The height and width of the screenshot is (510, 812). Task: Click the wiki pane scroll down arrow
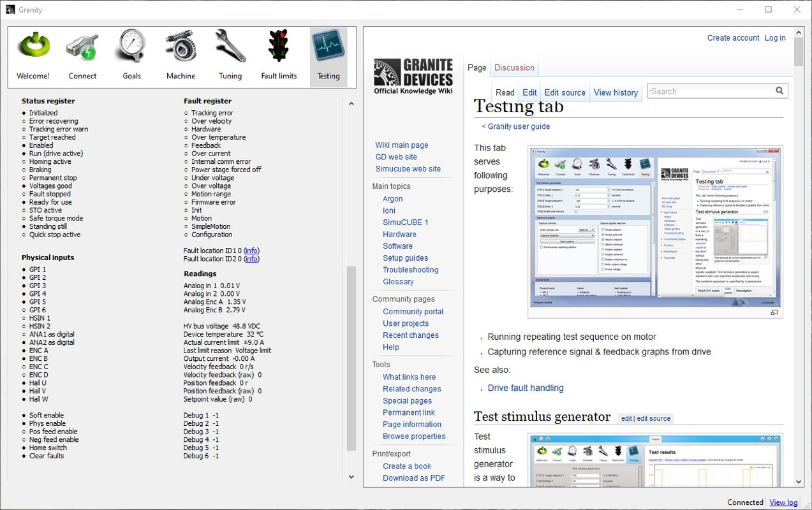click(x=799, y=482)
